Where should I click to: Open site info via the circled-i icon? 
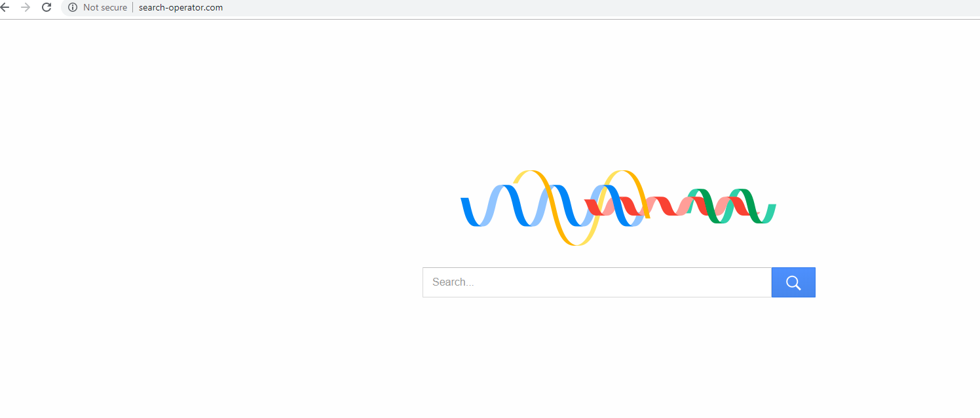[73, 7]
